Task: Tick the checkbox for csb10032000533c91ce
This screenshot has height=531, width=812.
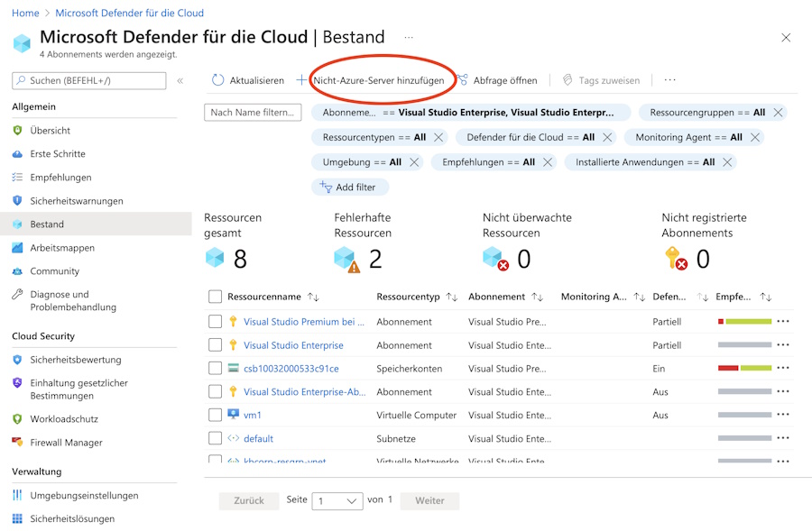Action: tap(215, 368)
